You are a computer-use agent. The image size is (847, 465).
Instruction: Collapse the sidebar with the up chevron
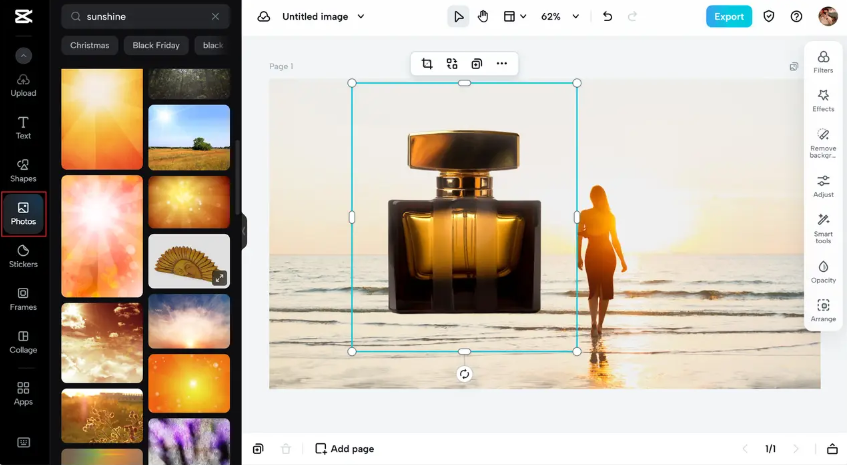click(x=23, y=55)
